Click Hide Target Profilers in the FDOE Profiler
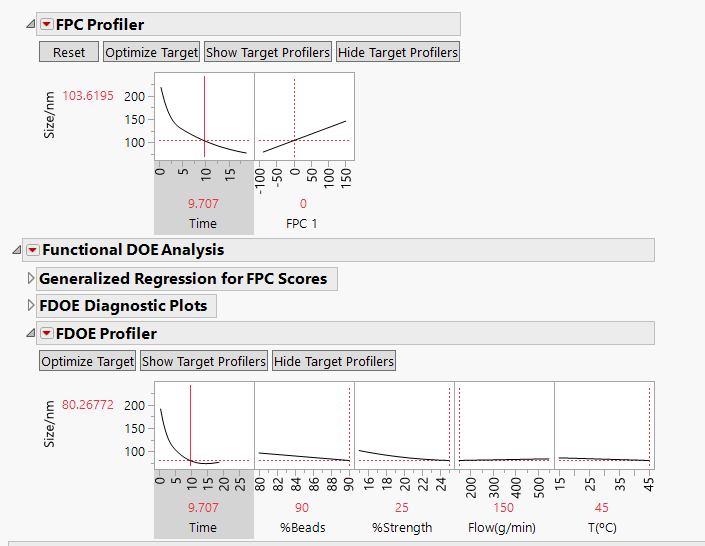The height and width of the screenshot is (546, 705). [x=334, y=361]
